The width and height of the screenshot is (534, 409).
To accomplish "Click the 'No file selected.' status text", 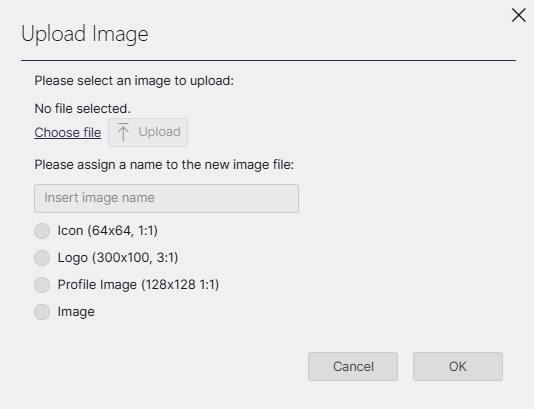I will coord(82,109).
